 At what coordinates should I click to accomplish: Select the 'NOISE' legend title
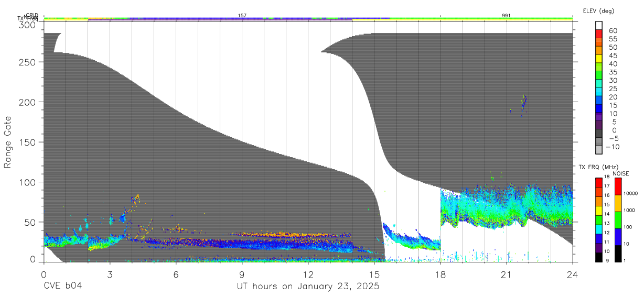(x=620, y=173)
